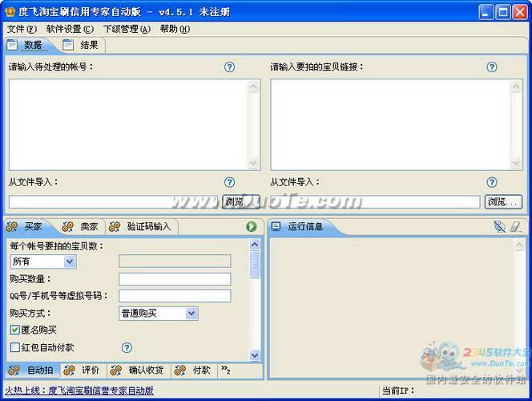Click the application crown icon in title bar
Screen dimensions: 532x401
10,11
